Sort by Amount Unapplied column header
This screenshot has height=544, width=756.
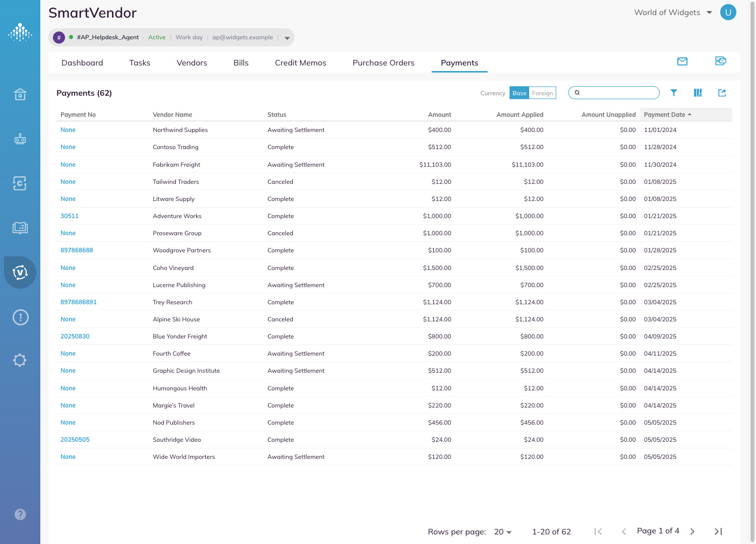coord(609,115)
